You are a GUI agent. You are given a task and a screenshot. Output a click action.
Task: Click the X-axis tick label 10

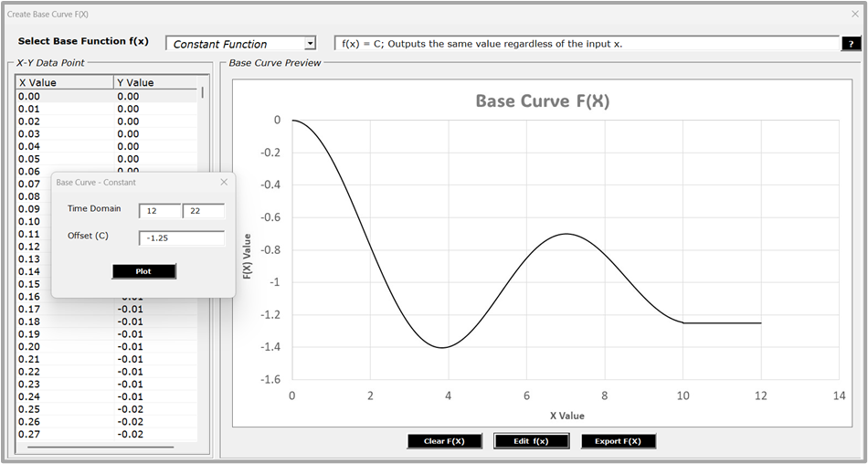pos(683,395)
